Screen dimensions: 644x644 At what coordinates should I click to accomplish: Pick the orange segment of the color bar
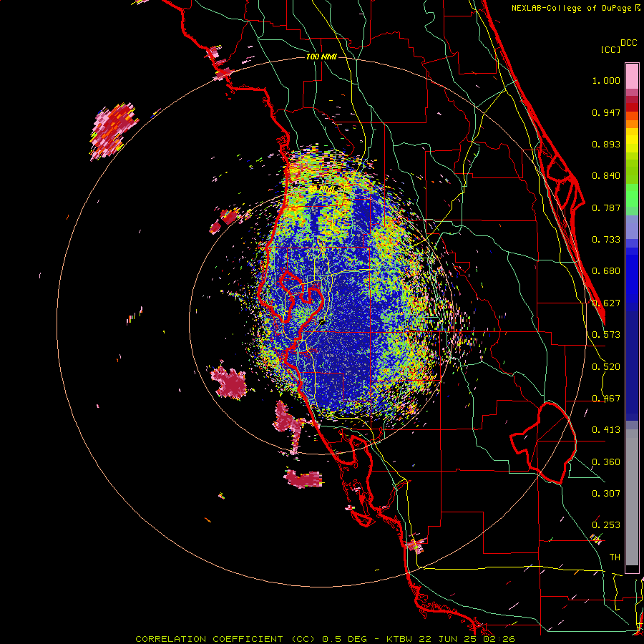click(632, 124)
